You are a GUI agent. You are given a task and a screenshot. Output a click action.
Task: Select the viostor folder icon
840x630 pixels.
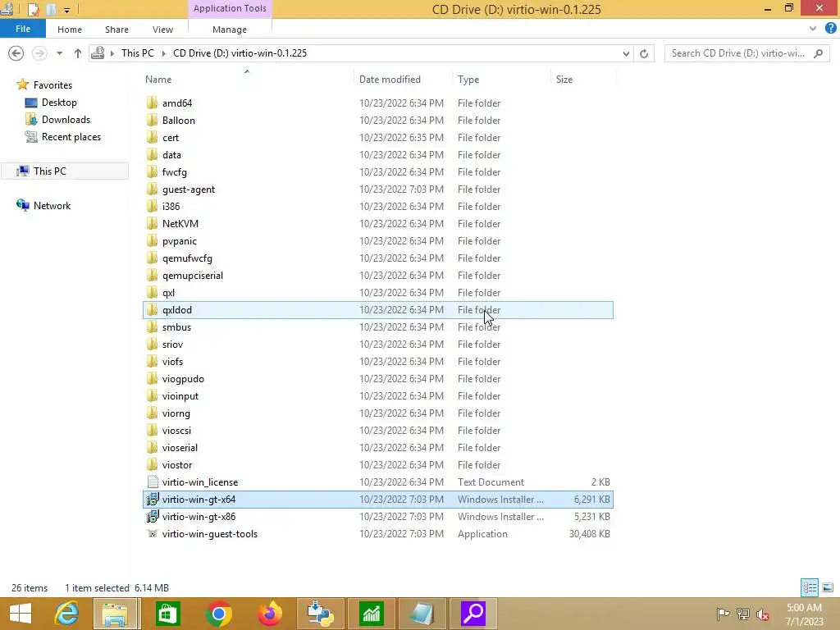pyautogui.click(x=152, y=464)
